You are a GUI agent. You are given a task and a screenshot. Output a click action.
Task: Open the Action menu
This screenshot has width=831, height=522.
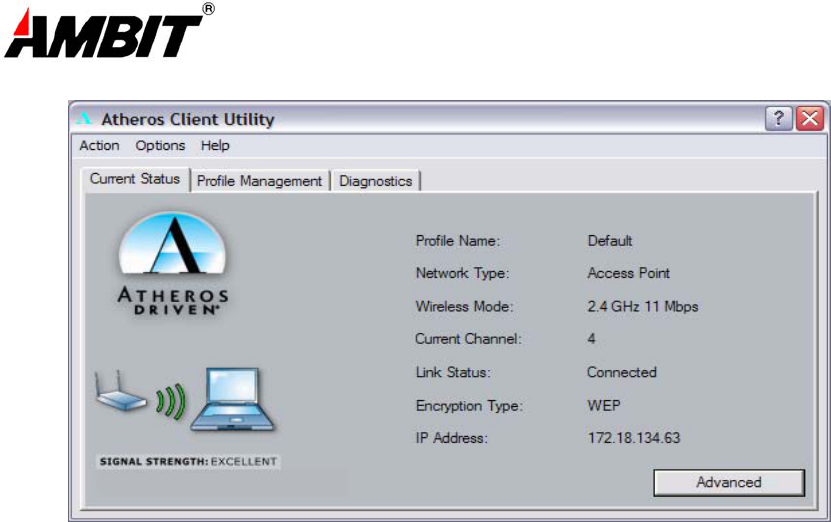(99, 145)
